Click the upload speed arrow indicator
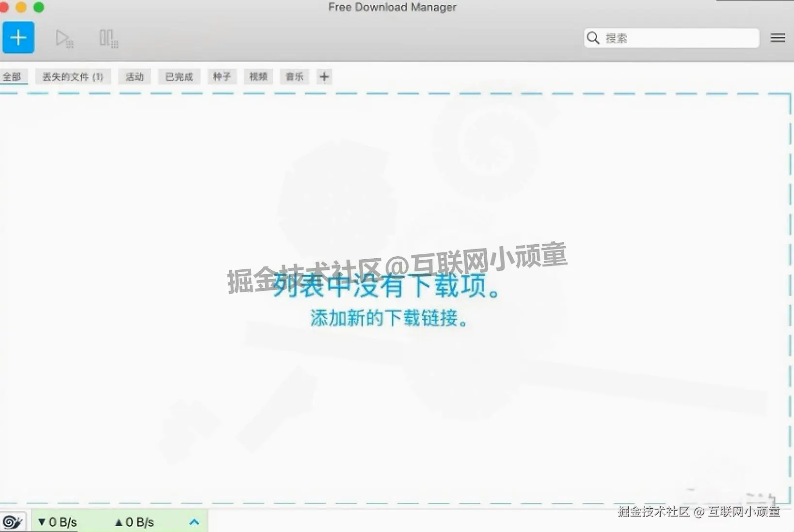This screenshot has width=794, height=532. pyautogui.click(x=119, y=522)
